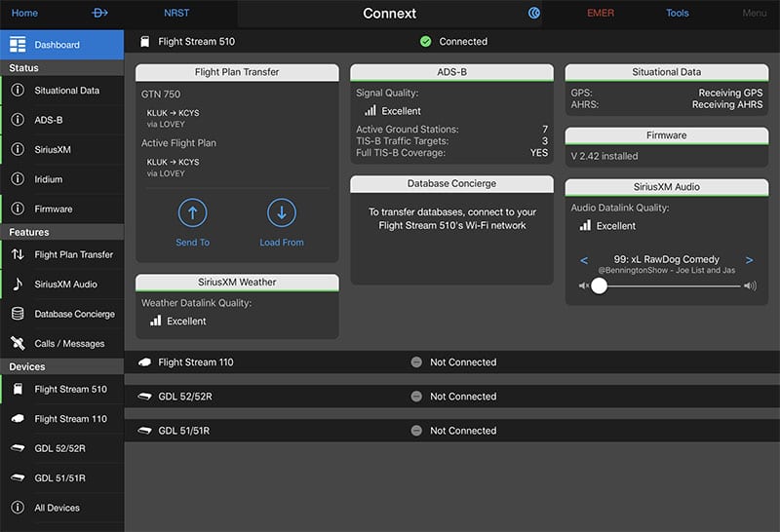Click the SiriusXM Audio card header
The image size is (780, 532).
[x=667, y=187]
